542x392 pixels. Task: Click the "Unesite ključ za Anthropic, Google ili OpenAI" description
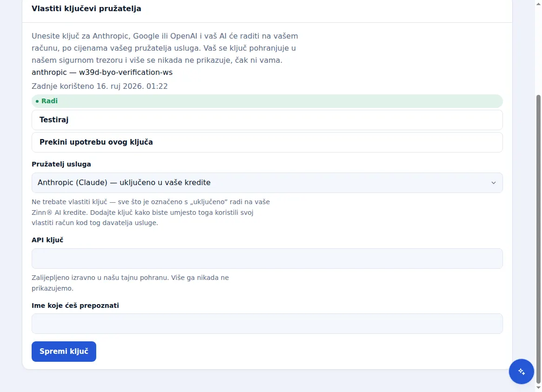(165, 48)
